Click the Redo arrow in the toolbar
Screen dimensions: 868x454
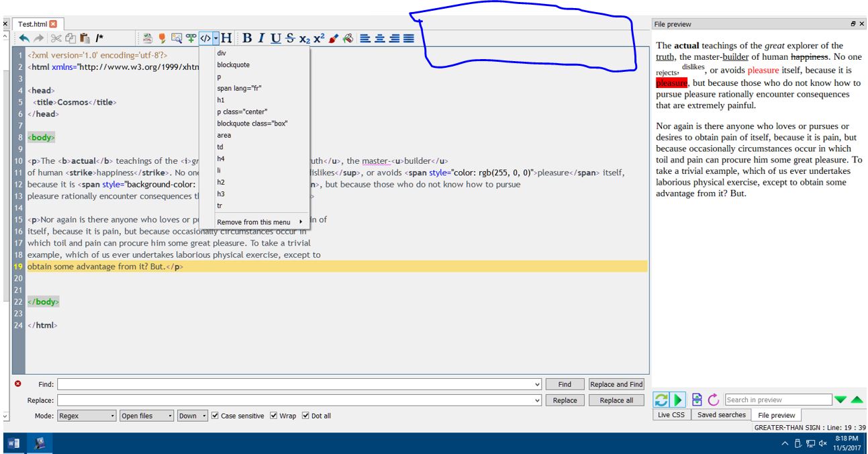pyautogui.click(x=38, y=38)
